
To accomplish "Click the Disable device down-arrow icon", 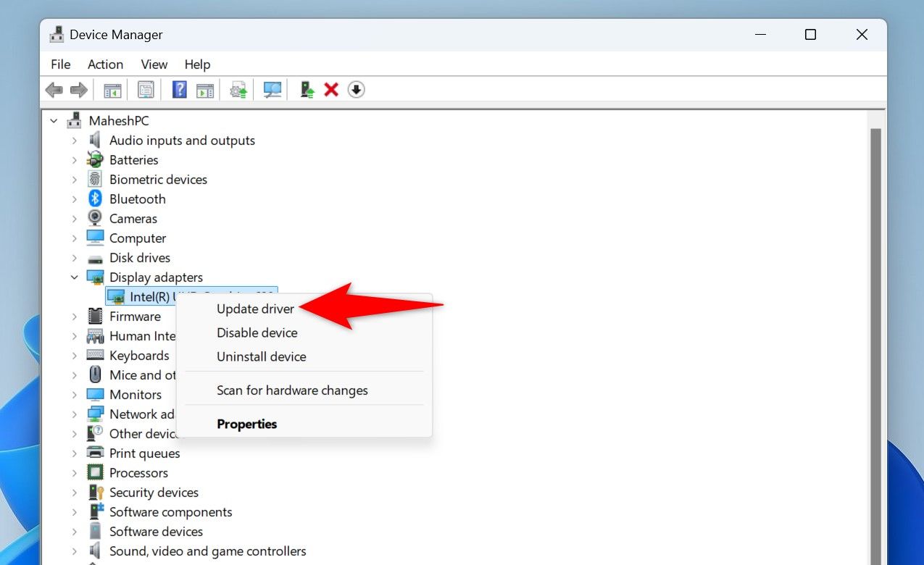I will click(356, 90).
